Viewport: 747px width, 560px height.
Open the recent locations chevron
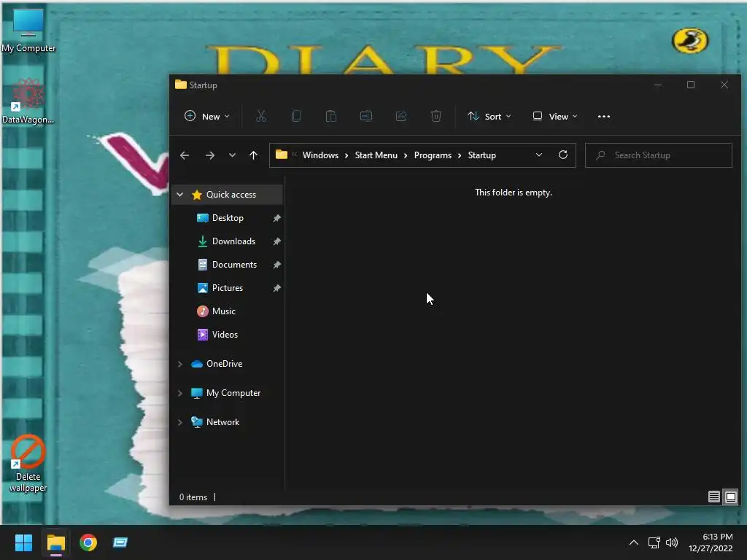pyautogui.click(x=232, y=155)
